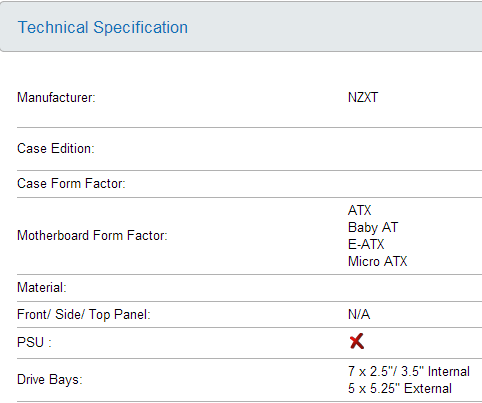
Task: Click the Technical Specification header bar
Action: (x=241, y=27)
